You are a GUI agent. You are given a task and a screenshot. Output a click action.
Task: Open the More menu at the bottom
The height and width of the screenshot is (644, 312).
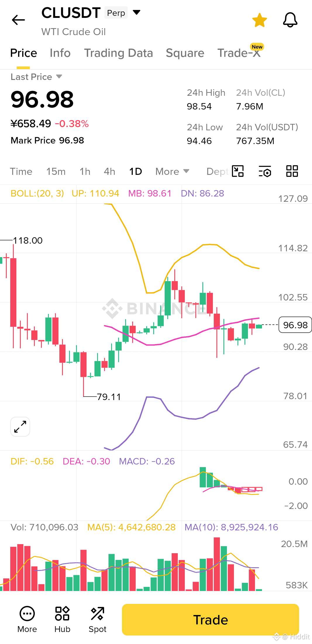click(x=27, y=619)
